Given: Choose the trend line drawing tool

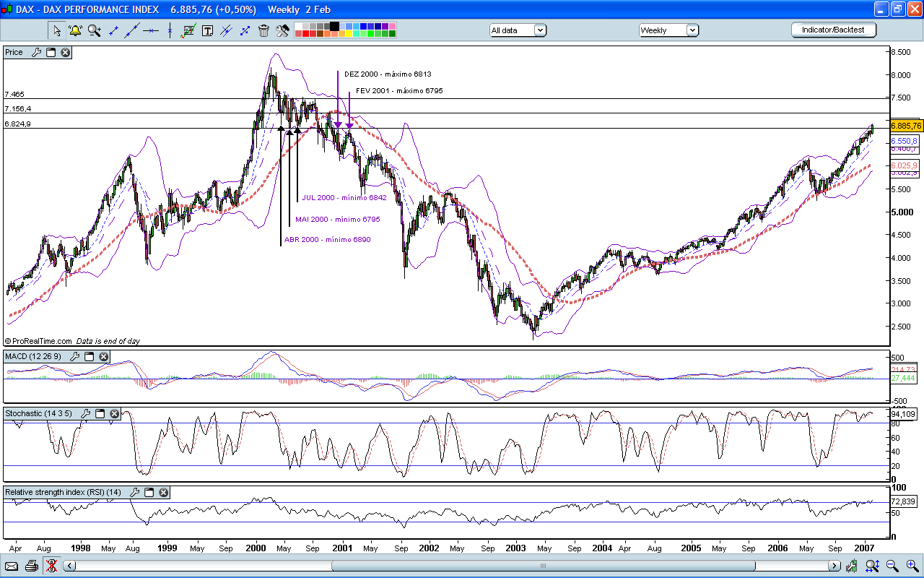Looking at the screenshot, I should click(132, 30).
